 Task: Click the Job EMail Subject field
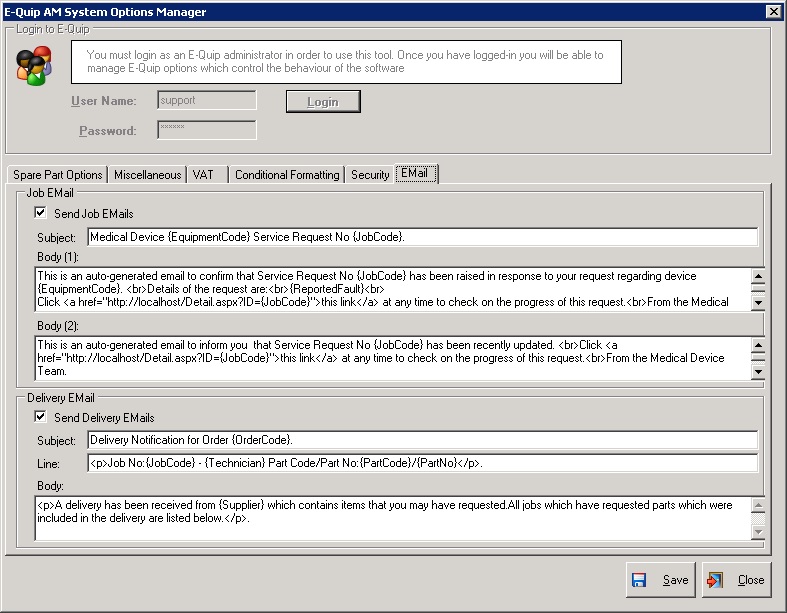(423, 237)
